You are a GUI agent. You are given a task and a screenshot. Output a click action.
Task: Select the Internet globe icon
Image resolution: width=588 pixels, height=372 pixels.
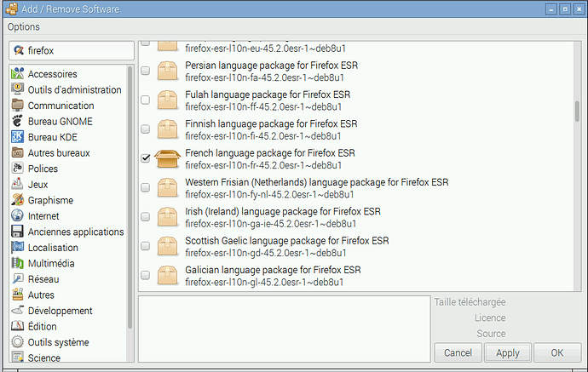17,215
